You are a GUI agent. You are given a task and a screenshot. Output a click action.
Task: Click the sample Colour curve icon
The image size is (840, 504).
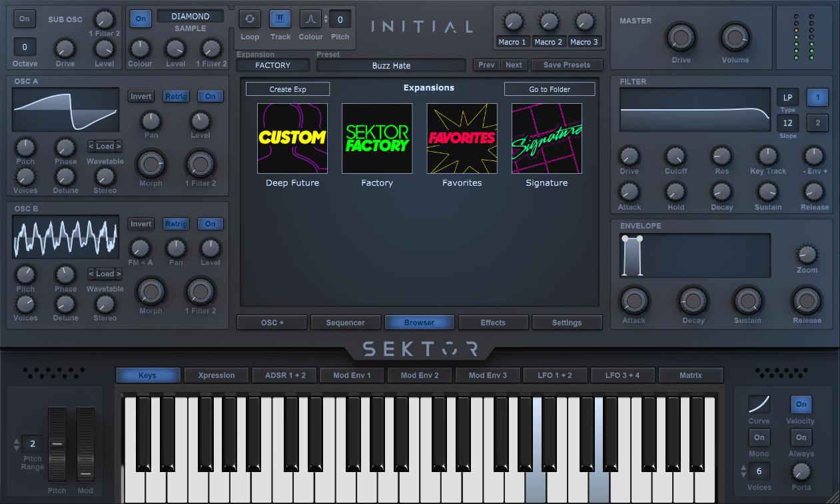pos(310,19)
